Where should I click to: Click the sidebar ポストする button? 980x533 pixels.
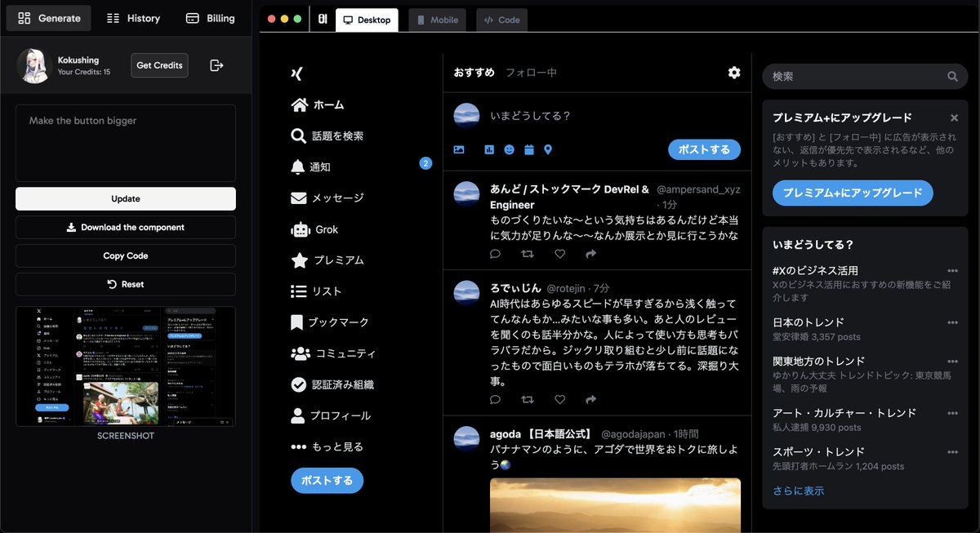coord(327,481)
